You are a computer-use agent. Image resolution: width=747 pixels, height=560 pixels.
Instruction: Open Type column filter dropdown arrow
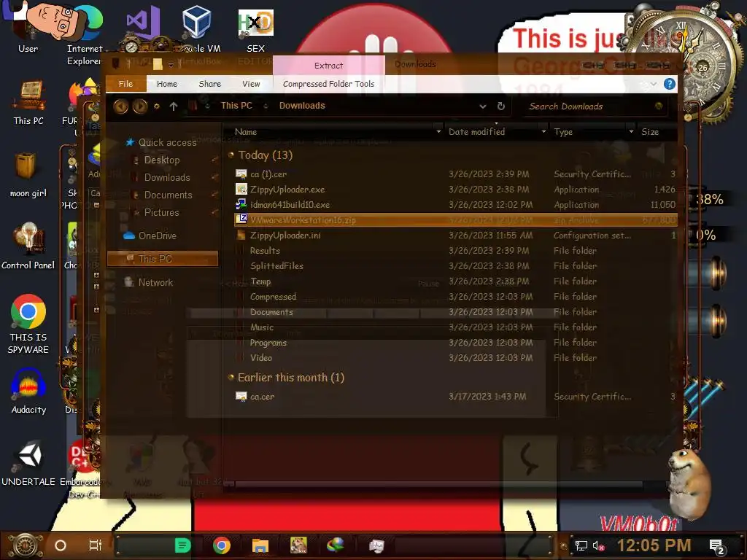click(631, 131)
